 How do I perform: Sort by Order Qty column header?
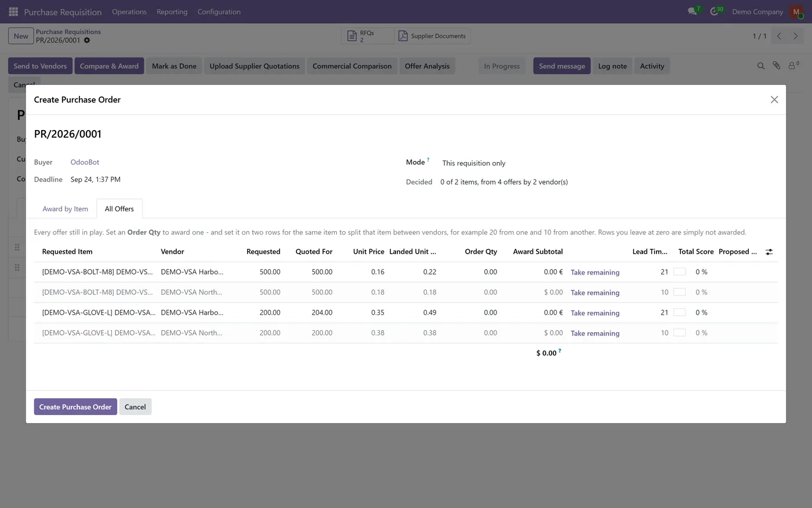point(481,251)
